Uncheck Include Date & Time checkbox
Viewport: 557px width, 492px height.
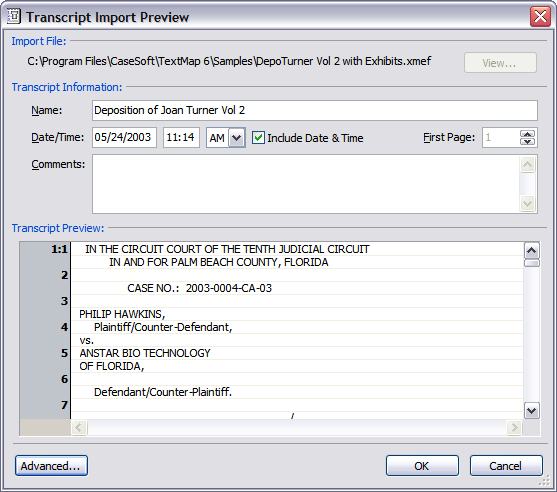pos(258,138)
